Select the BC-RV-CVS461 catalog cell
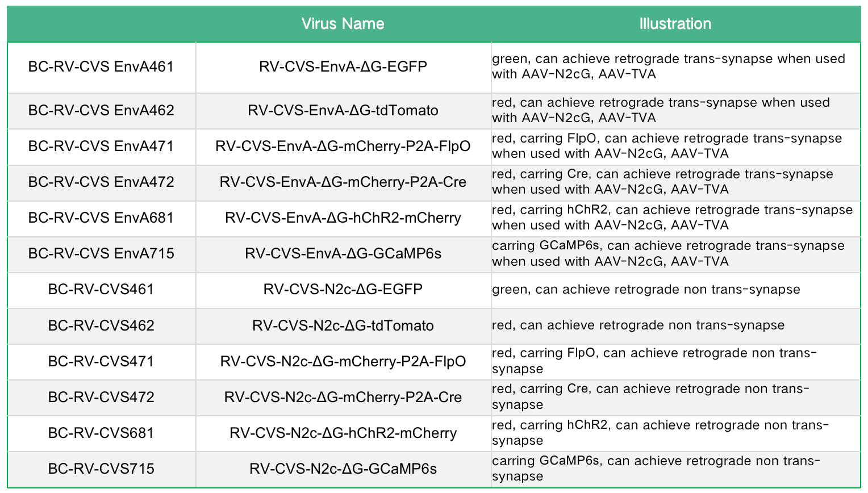 pyautogui.click(x=101, y=290)
